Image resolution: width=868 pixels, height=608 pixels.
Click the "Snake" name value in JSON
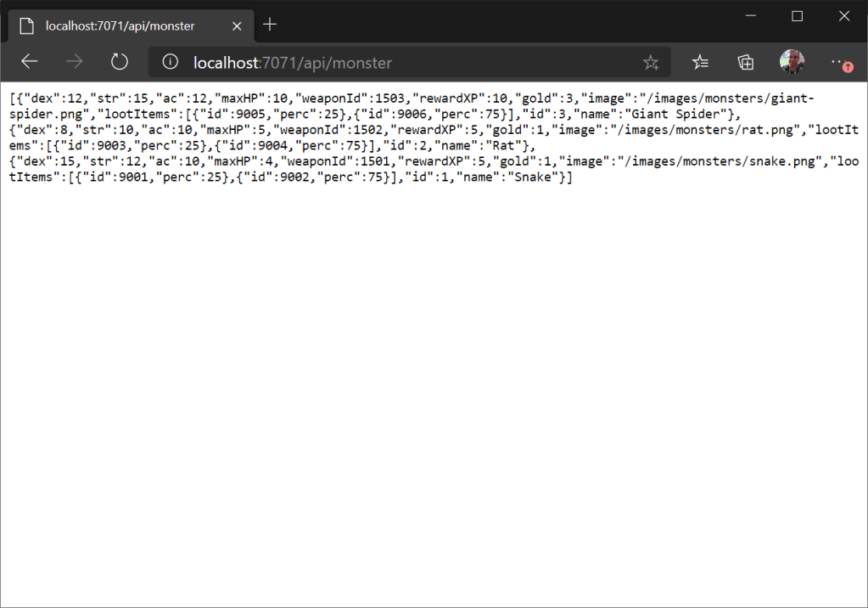(x=537, y=178)
